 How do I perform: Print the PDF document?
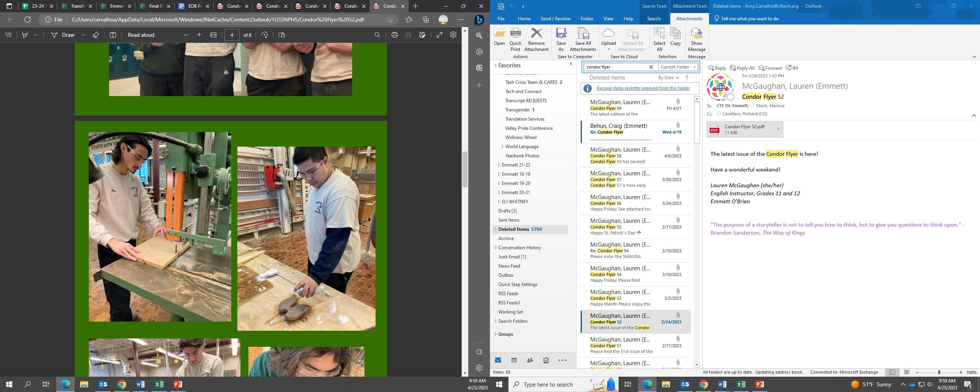pyautogui.click(x=394, y=35)
